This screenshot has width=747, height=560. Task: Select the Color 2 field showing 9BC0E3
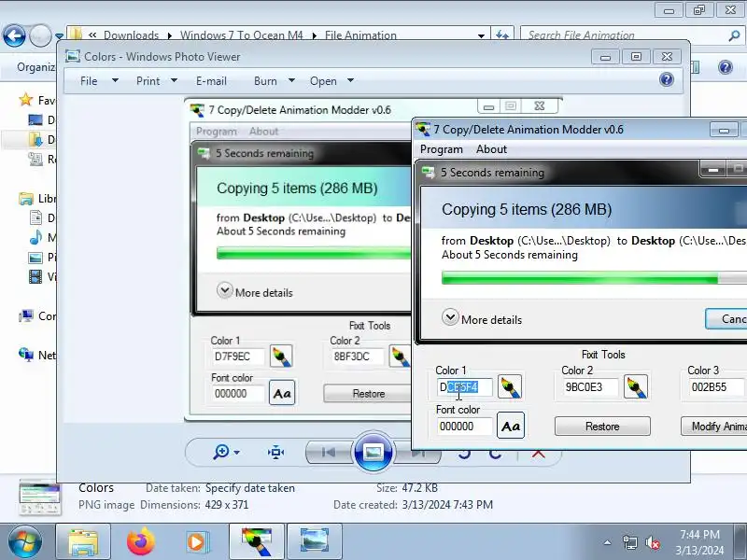pos(590,387)
